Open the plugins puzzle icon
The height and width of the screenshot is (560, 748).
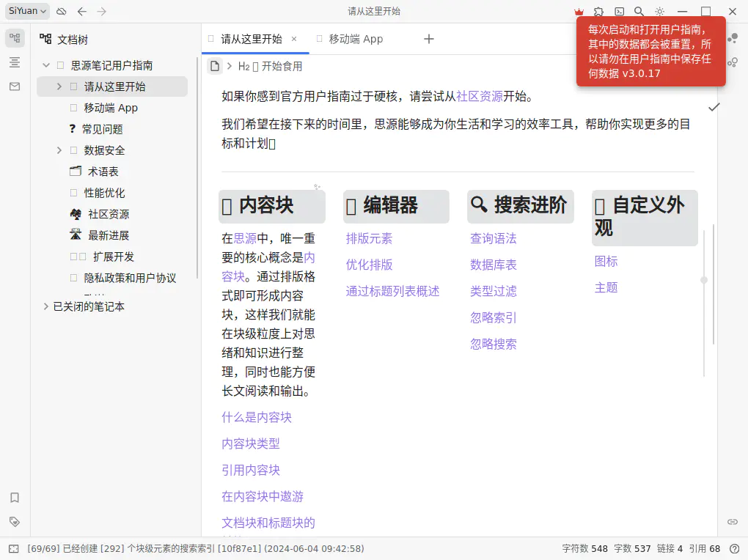(599, 11)
